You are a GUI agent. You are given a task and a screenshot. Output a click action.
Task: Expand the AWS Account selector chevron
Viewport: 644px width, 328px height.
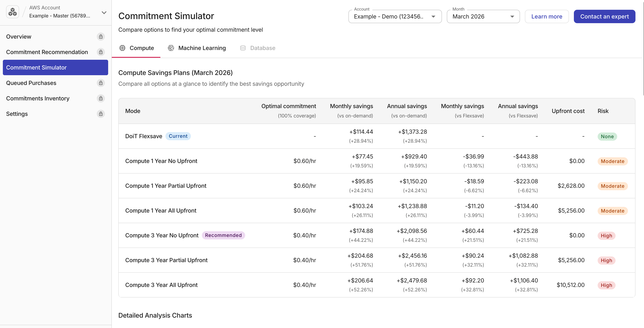[104, 13]
